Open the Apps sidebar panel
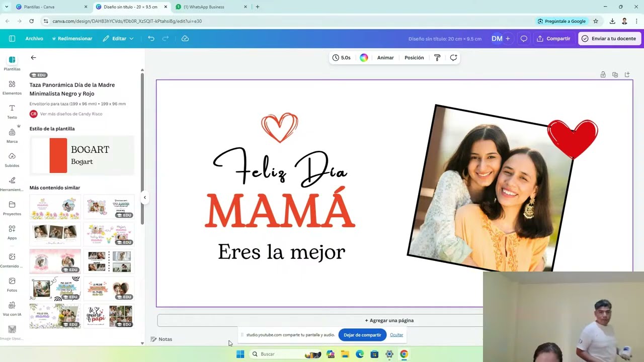 tap(12, 232)
